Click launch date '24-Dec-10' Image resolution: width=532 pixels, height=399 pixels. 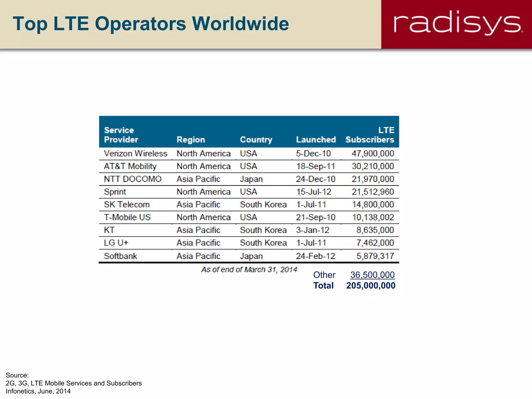(x=316, y=179)
